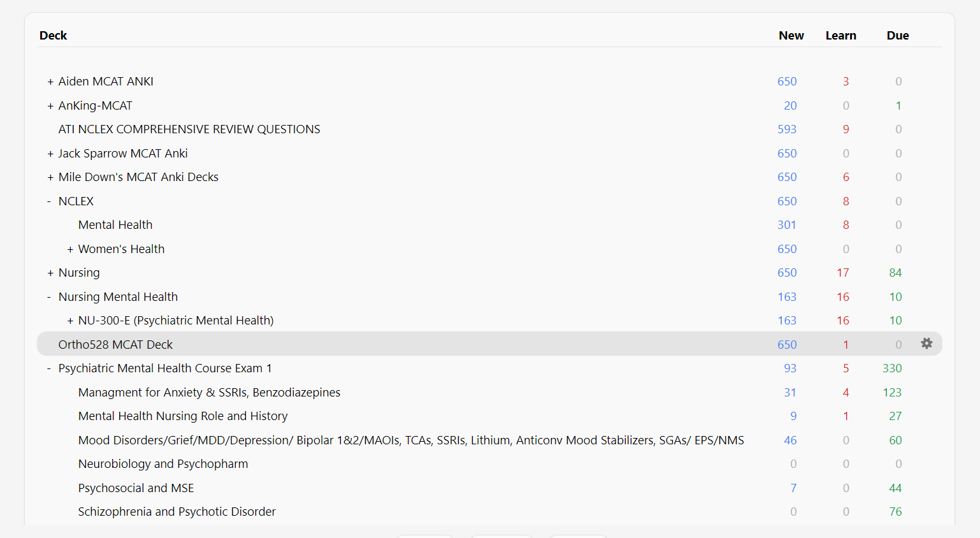Expand the NU-300-E subdeck
Viewport: 980px width, 538px height.
pyautogui.click(x=70, y=321)
